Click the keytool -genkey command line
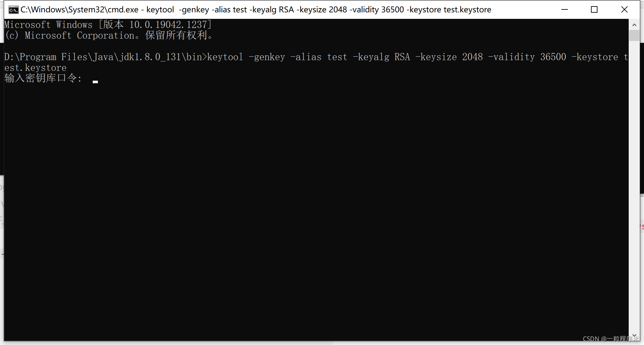This screenshot has width=644, height=345. click(316, 57)
